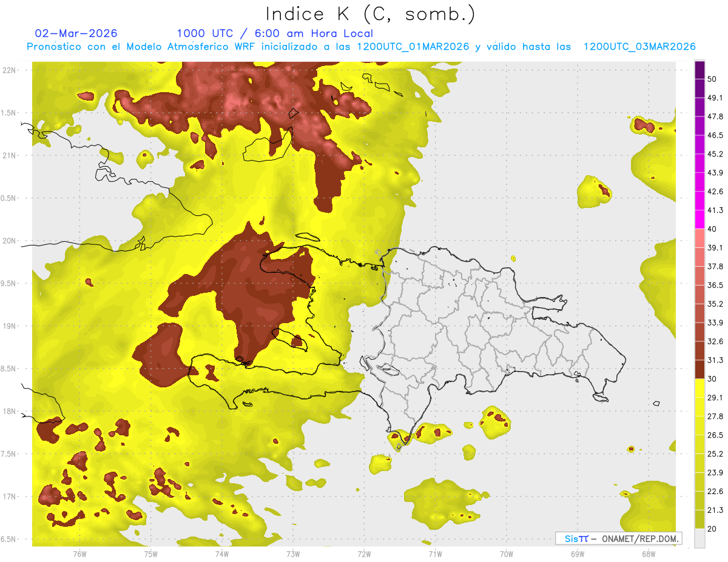Click colorbar value "33.9"
Viewport: 728px width, 562px height.
coord(715,323)
